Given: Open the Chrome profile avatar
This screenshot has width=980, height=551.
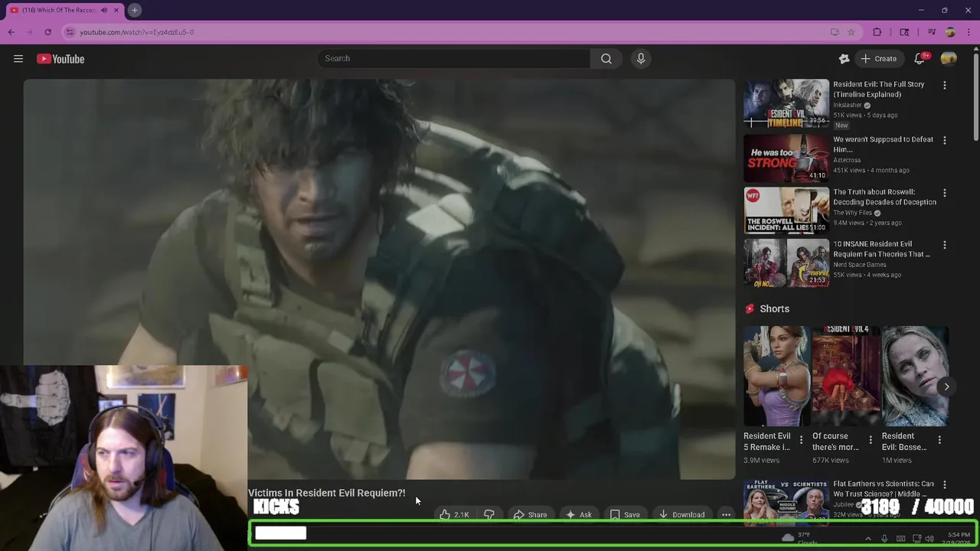Looking at the screenshot, I should (950, 32).
